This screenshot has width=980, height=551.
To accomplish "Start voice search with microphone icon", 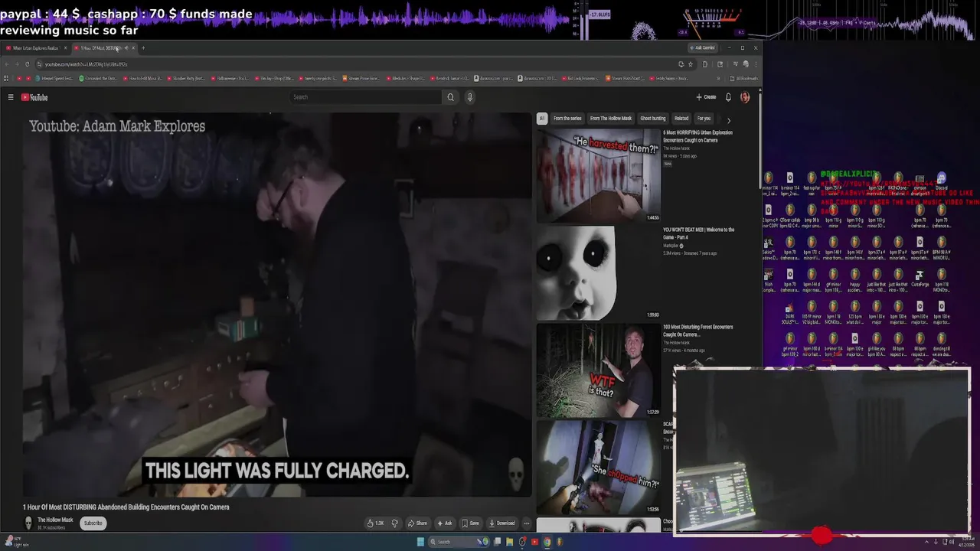I will pyautogui.click(x=470, y=97).
